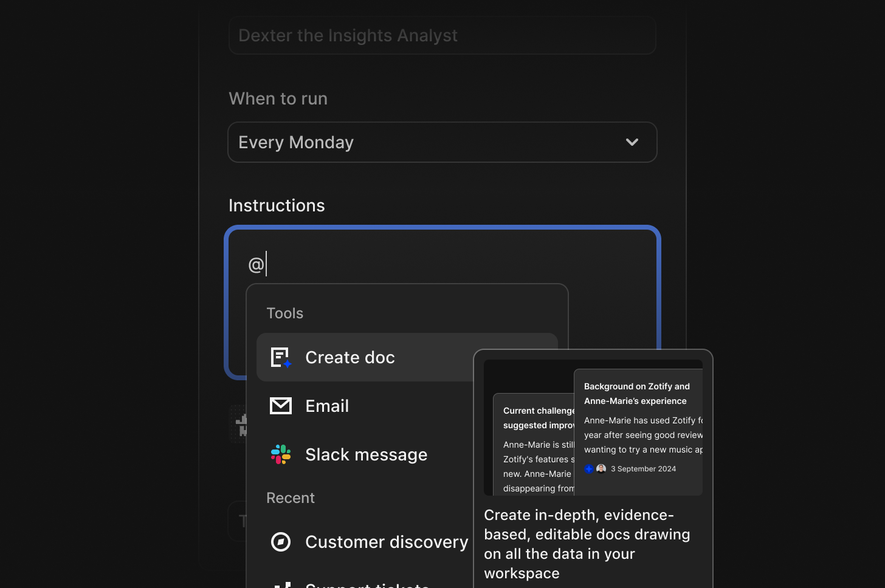Screen dimensions: 885x588
Task: Select Customer discovery under Recent
Action: click(387, 542)
